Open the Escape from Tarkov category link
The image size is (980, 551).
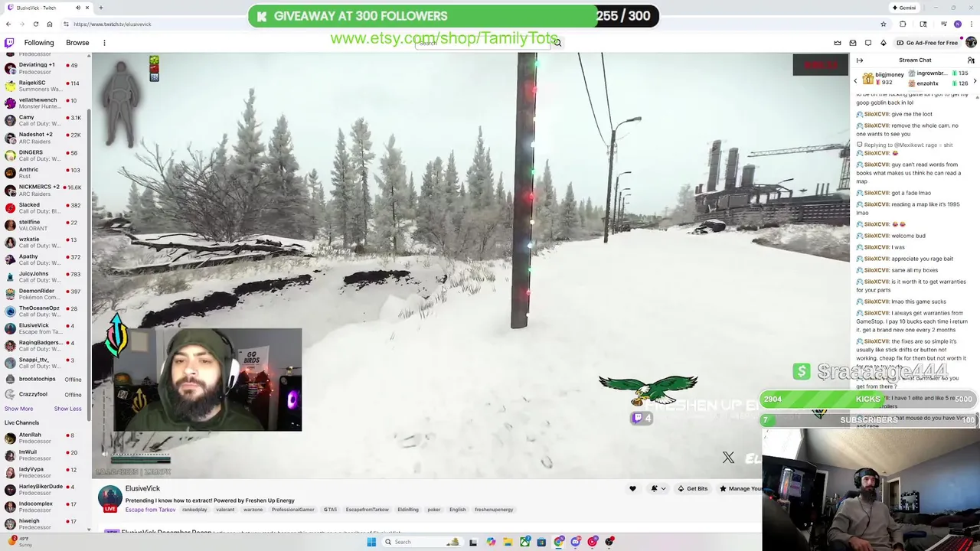(x=150, y=510)
